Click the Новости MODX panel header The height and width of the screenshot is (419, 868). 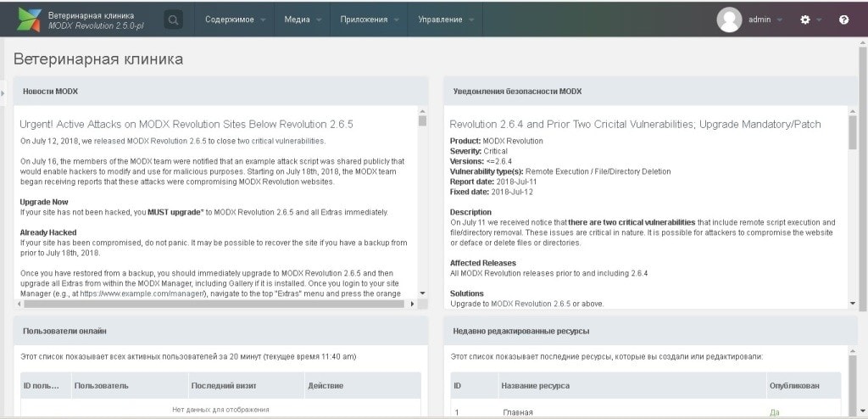click(220, 92)
